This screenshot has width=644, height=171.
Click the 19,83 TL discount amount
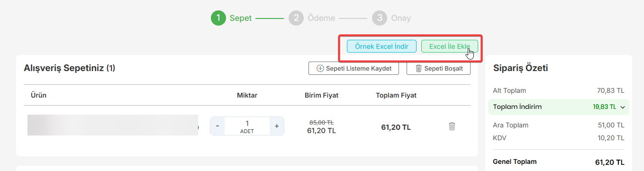tap(604, 107)
